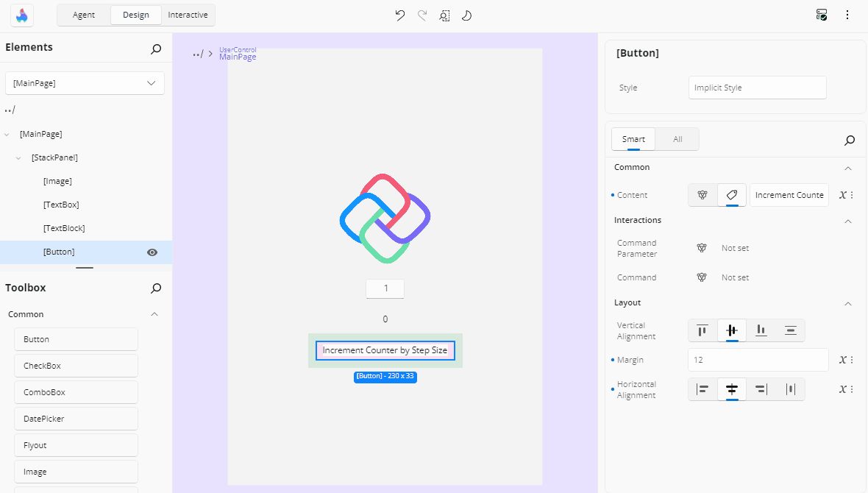This screenshot has height=493, width=868.
Task: Click the Undo icon in the toolbar
Action: 399,15
